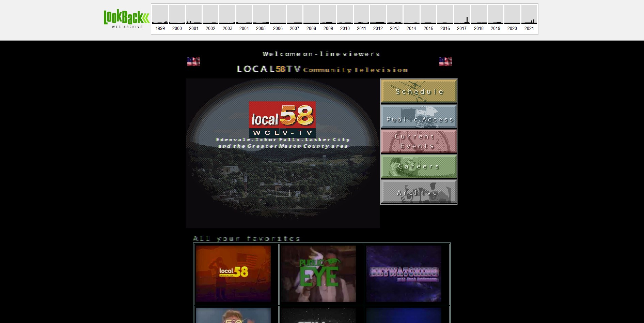644x323 pixels.
Task: Click the LookBack Web Archive logo
Action: 126,19
